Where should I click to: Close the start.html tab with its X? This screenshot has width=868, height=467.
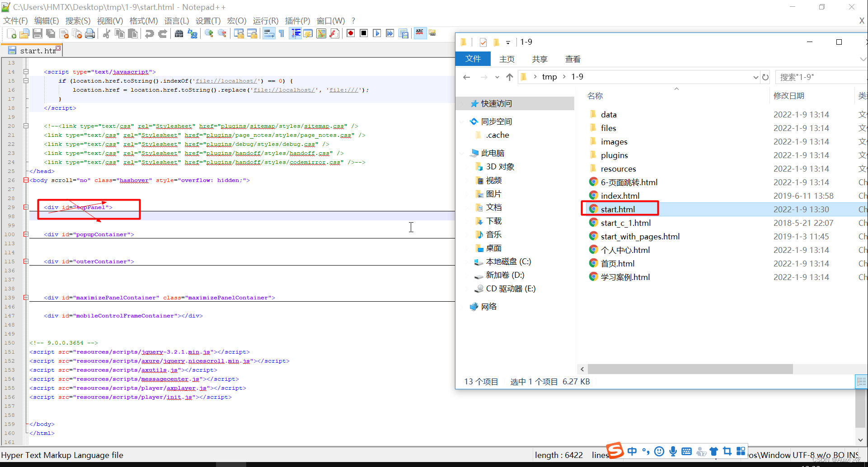(x=58, y=48)
